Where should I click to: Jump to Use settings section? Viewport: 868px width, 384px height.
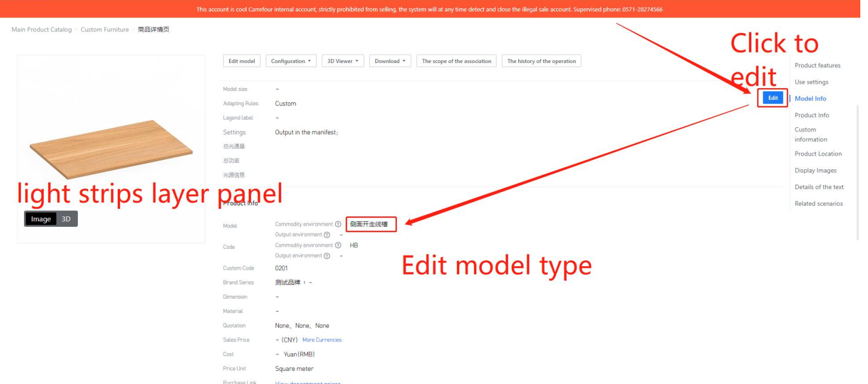coord(811,82)
